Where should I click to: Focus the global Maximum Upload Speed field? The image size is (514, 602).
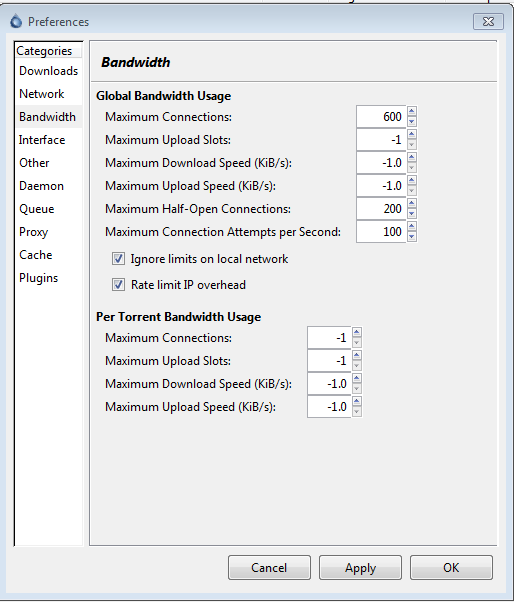click(x=381, y=186)
